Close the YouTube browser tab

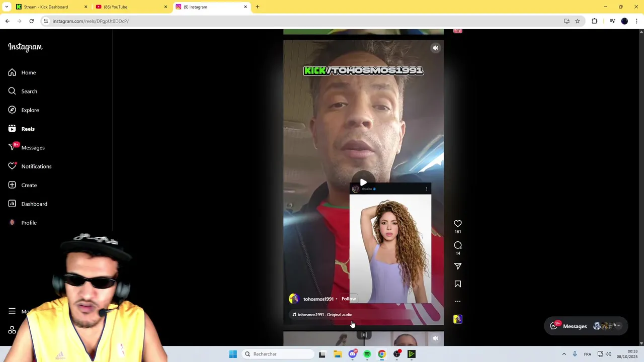tap(166, 7)
